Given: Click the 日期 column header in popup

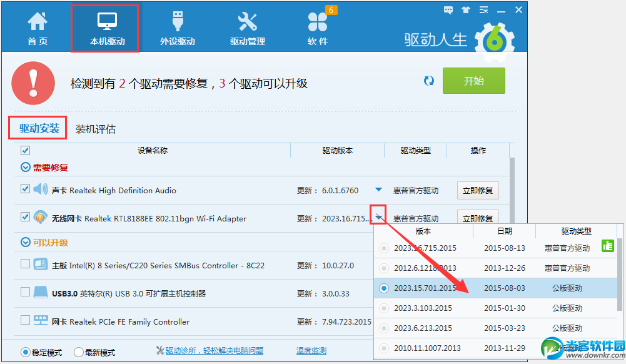Looking at the screenshot, I should [505, 231].
